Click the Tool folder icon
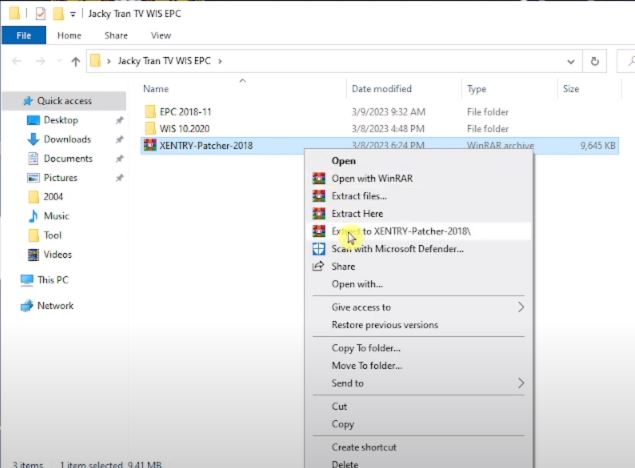635x468 pixels. pos(34,235)
